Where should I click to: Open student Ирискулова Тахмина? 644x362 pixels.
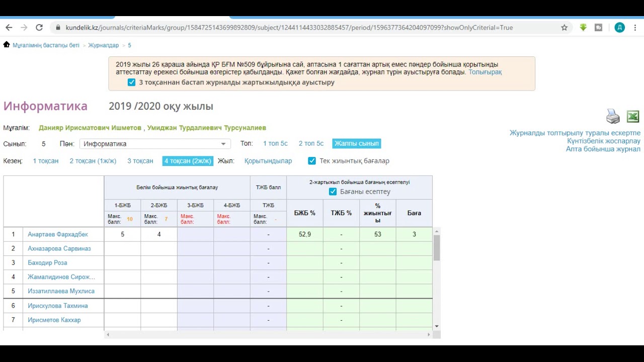click(58, 306)
